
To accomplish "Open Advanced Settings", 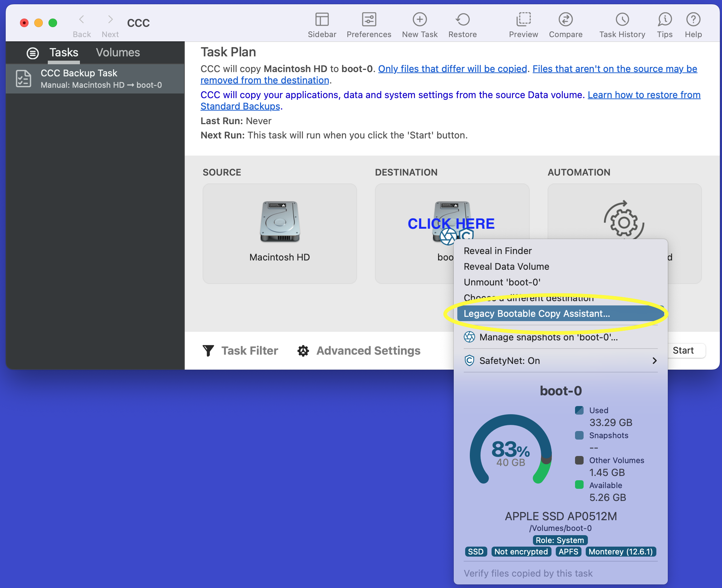I will pos(368,351).
